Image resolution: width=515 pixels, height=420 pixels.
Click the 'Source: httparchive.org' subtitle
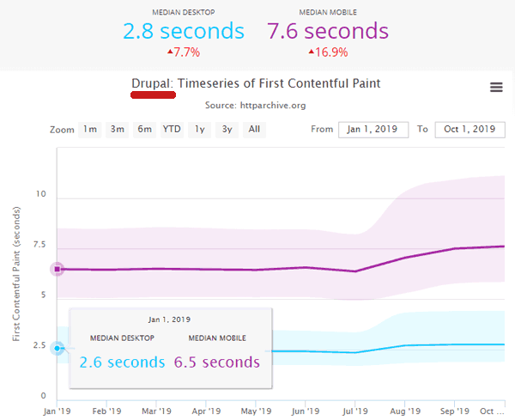(256, 105)
